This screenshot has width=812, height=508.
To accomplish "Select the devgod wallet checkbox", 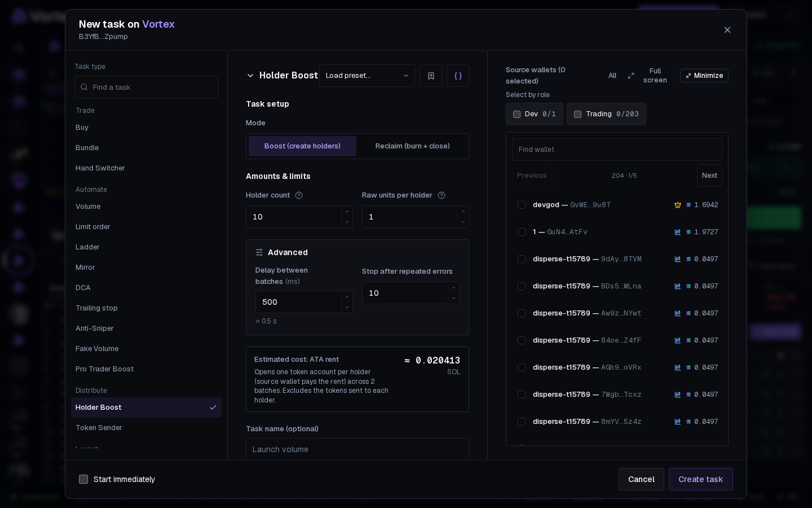I will pyautogui.click(x=522, y=205).
